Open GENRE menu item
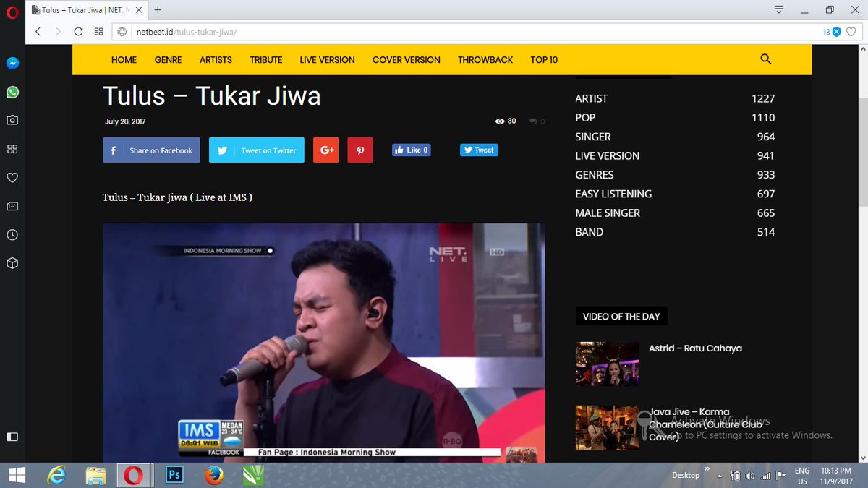The image size is (868, 488). tap(168, 60)
